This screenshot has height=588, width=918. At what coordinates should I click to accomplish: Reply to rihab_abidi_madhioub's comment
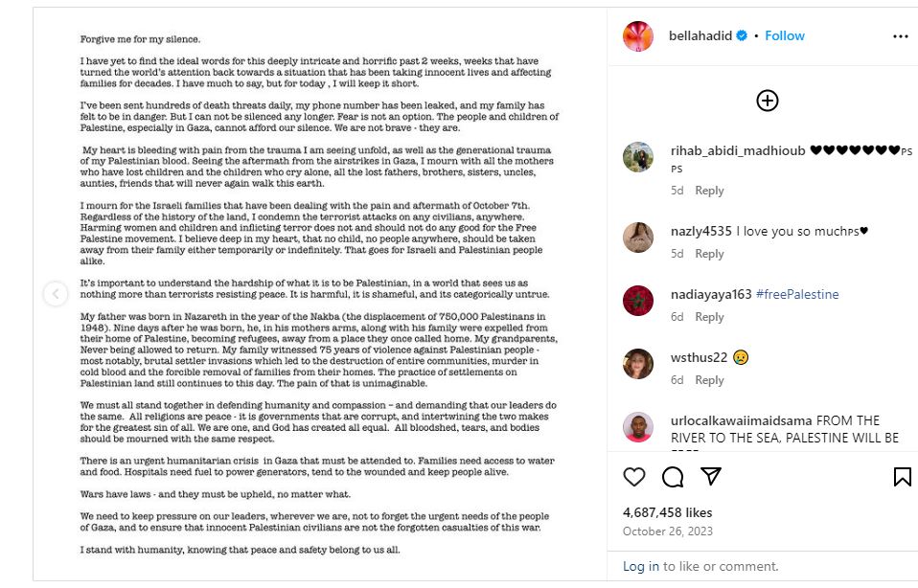[x=709, y=191]
